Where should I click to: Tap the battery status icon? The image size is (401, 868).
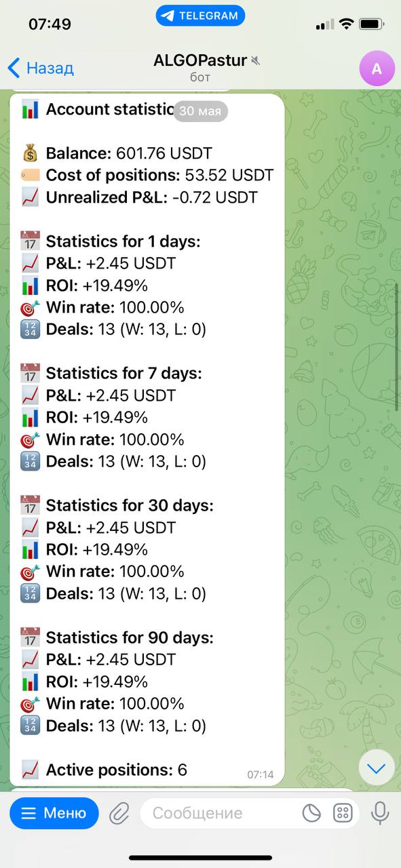pos(373,24)
